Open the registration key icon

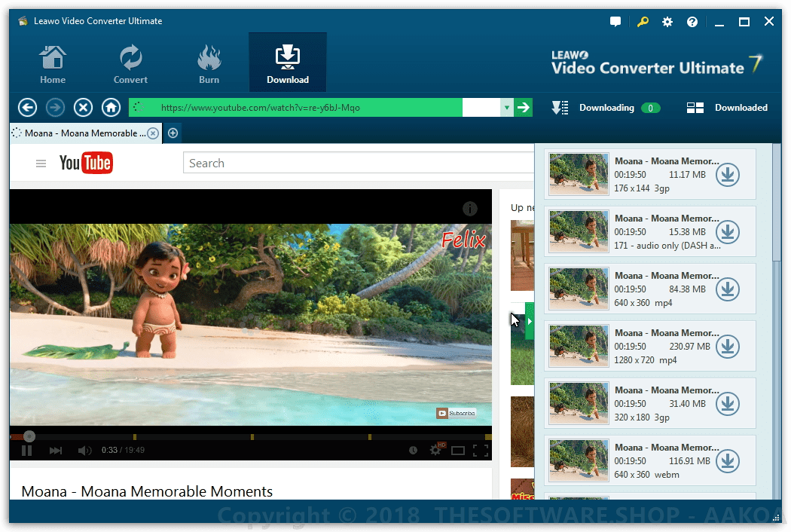[x=643, y=22]
